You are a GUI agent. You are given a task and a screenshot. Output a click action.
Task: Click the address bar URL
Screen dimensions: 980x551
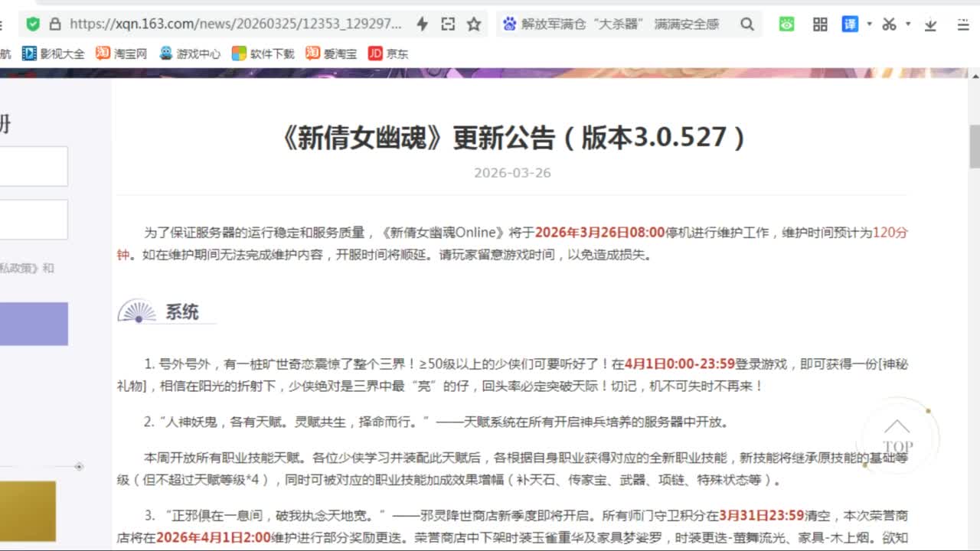[x=236, y=24]
